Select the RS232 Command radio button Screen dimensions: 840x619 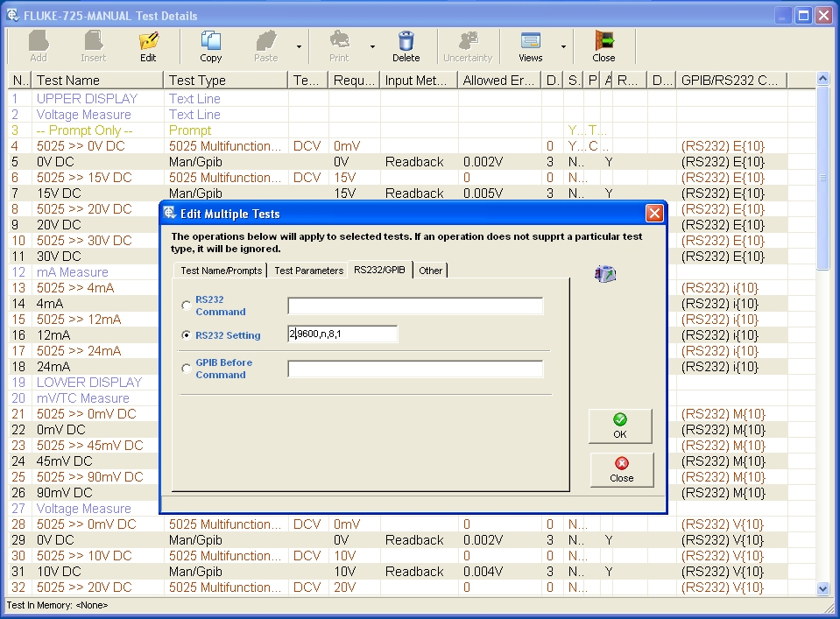click(186, 306)
